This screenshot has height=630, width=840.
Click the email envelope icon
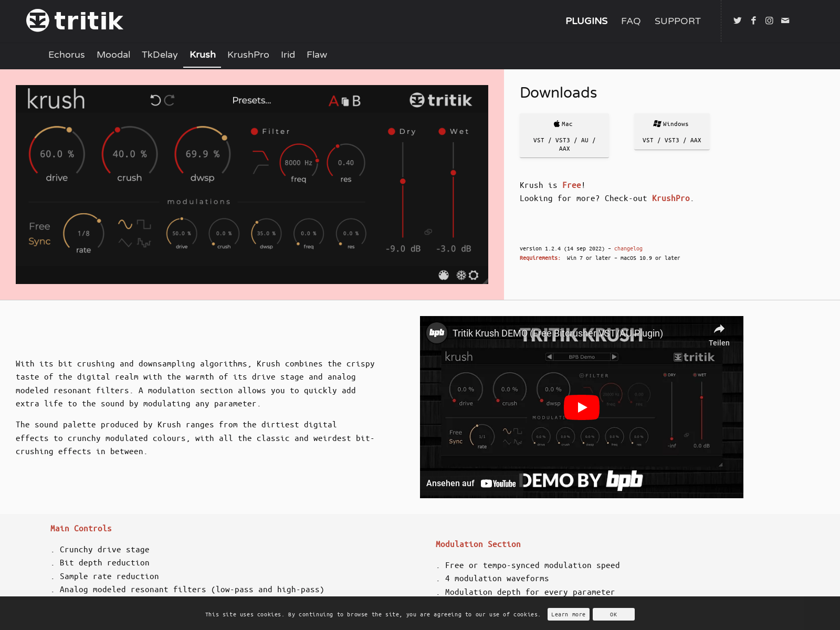tap(785, 20)
